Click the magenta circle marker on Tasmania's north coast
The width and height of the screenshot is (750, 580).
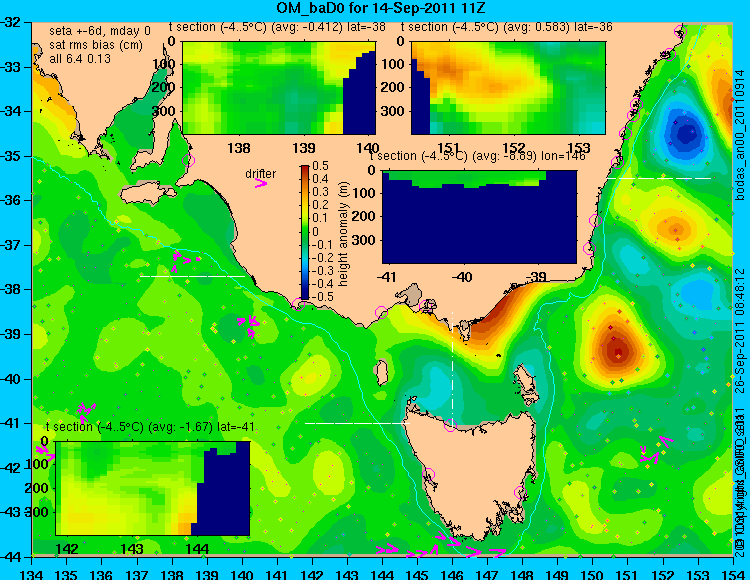tap(450, 425)
